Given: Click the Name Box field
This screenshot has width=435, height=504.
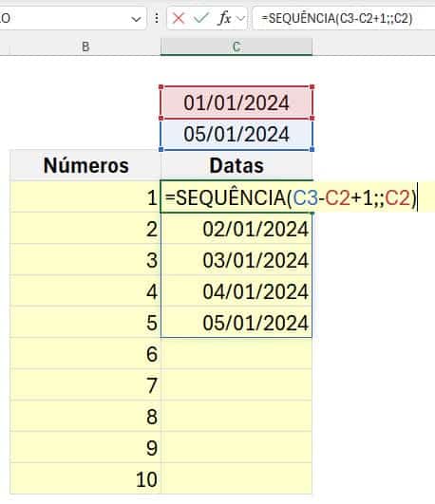Looking at the screenshot, I should (x=67, y=18).
